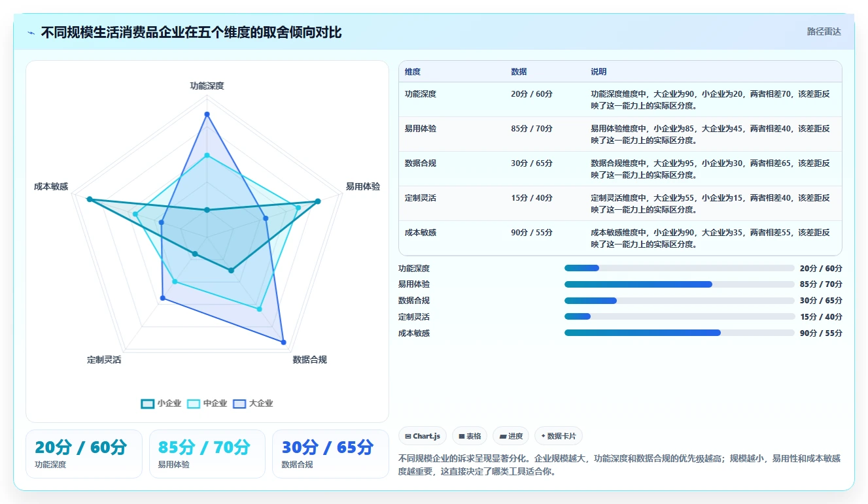
Task: Click table value 20分 / 60分
Action: (x=532, y=94)
